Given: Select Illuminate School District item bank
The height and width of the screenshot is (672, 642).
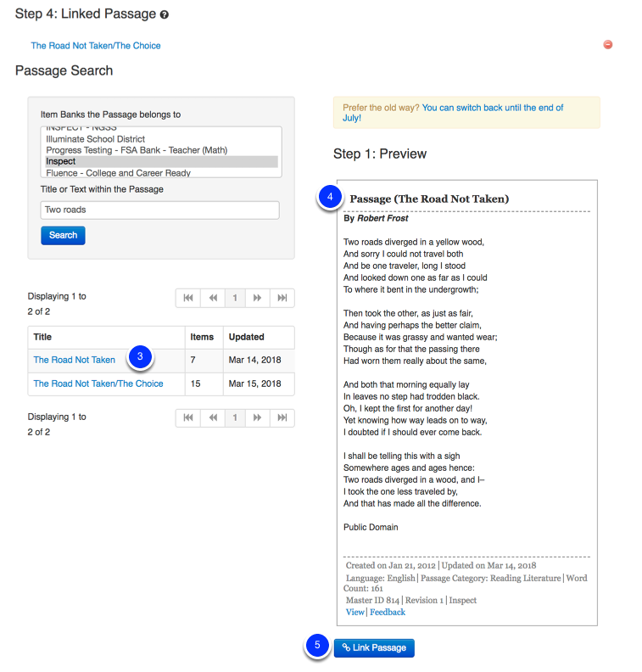Looking at the screenshot, I should coord(161,139).
